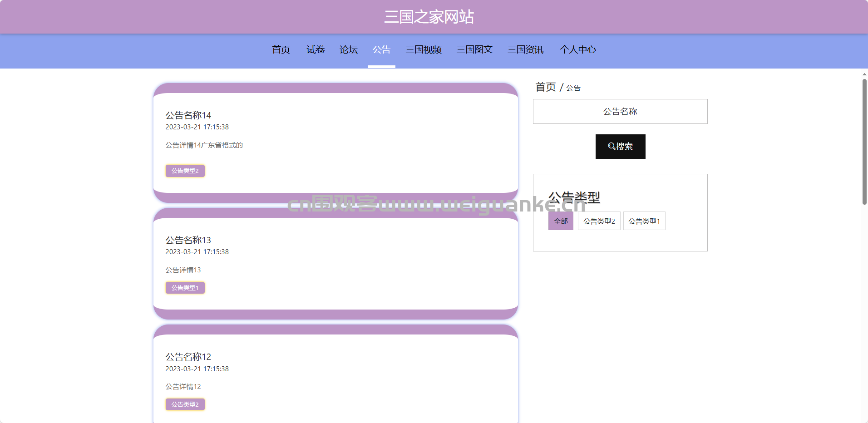Image resolution: width=868 pixels, height=423 pixels.
Task: Select the 公告 tab in navigation
Action: tap(381, 50)
